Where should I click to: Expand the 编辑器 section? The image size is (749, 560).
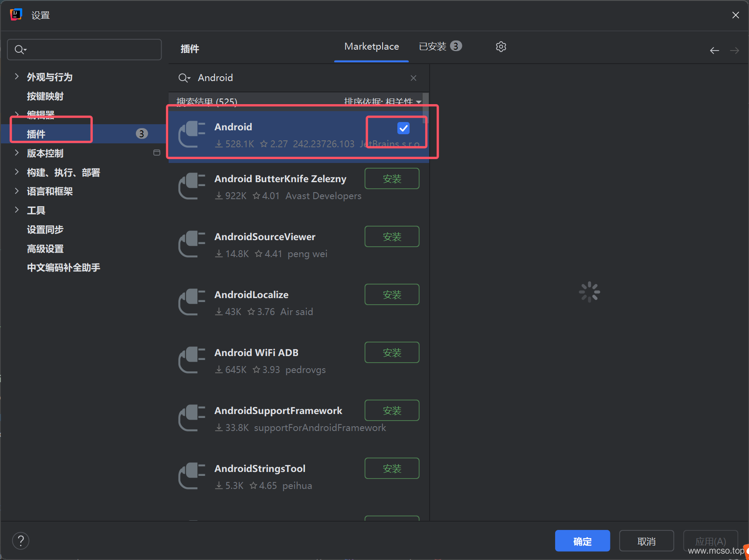(17, 114)
